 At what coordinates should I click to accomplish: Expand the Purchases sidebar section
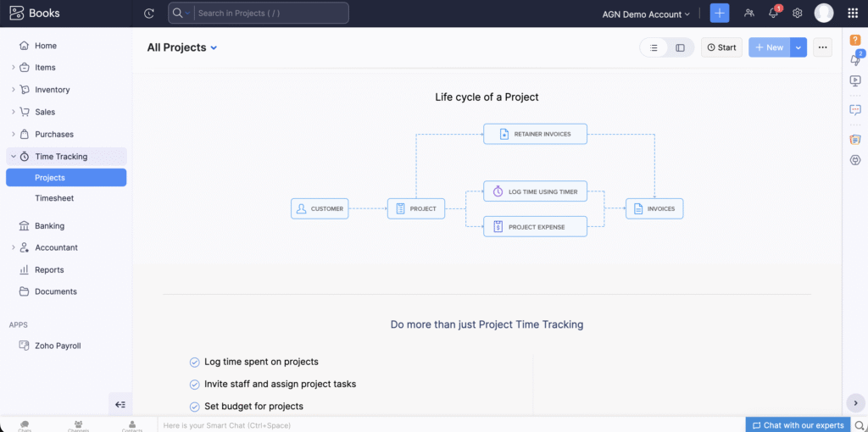[x=14, y=134]
